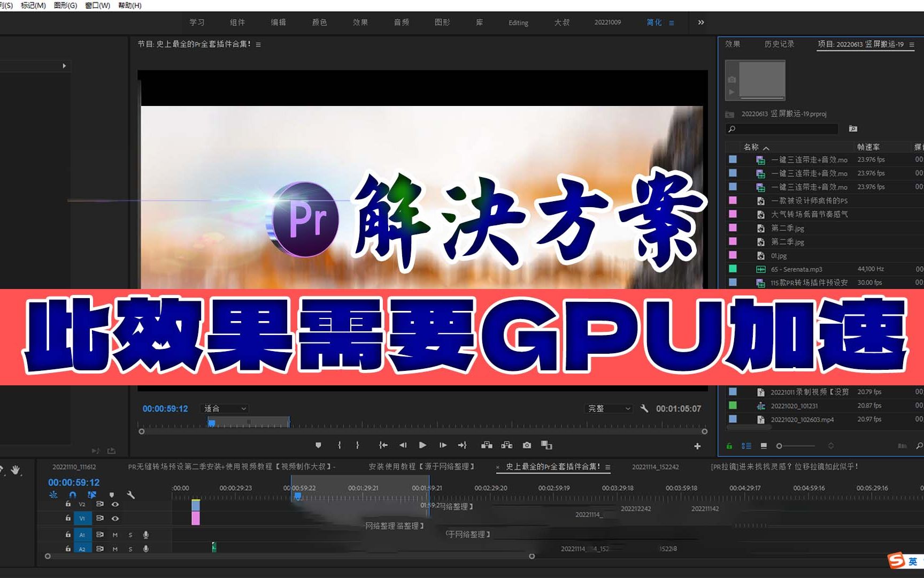Image resolution: width=924 pixels, height=578 pixels.
Task: Add marker from timeline header
Action: (112, 495)
